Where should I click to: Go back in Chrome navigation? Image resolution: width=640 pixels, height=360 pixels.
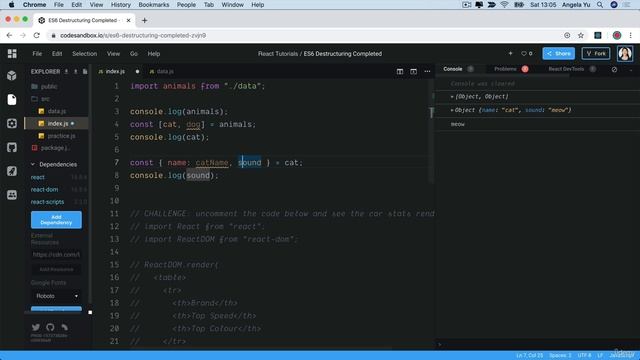tap(9, 36)
